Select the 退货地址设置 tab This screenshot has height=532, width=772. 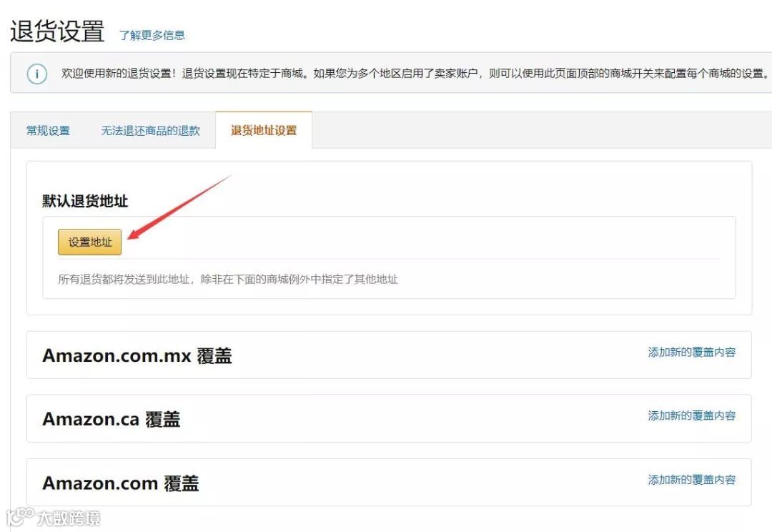coord(264,129)
